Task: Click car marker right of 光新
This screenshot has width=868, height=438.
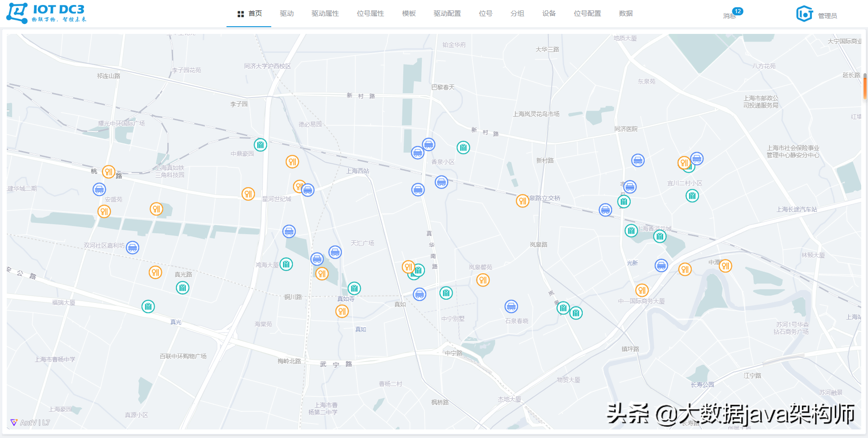Action: (x=661, y=265)
